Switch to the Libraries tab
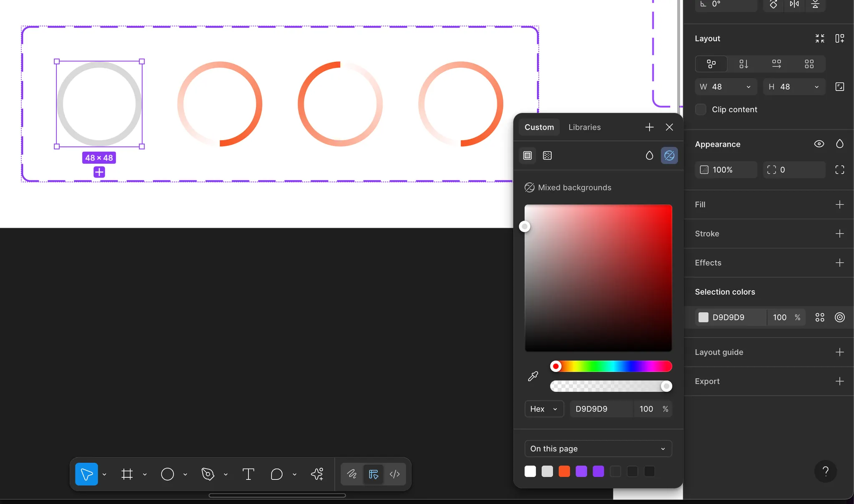Viewport: 854px width, 504px height. coord(584,127)
